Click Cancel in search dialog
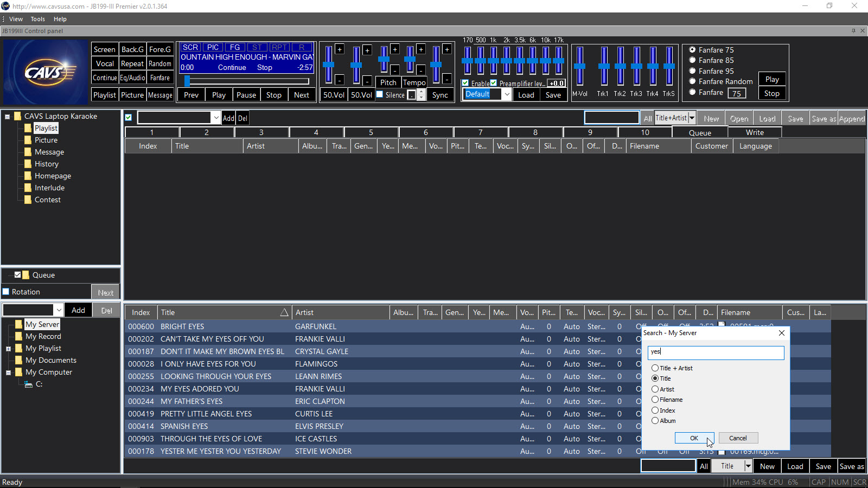 (738, 438)
